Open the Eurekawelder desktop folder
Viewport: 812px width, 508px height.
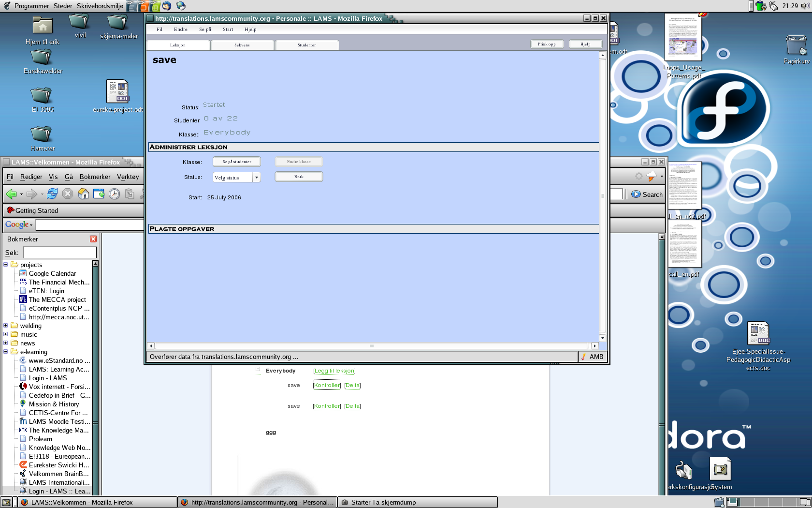click(42, 57)
